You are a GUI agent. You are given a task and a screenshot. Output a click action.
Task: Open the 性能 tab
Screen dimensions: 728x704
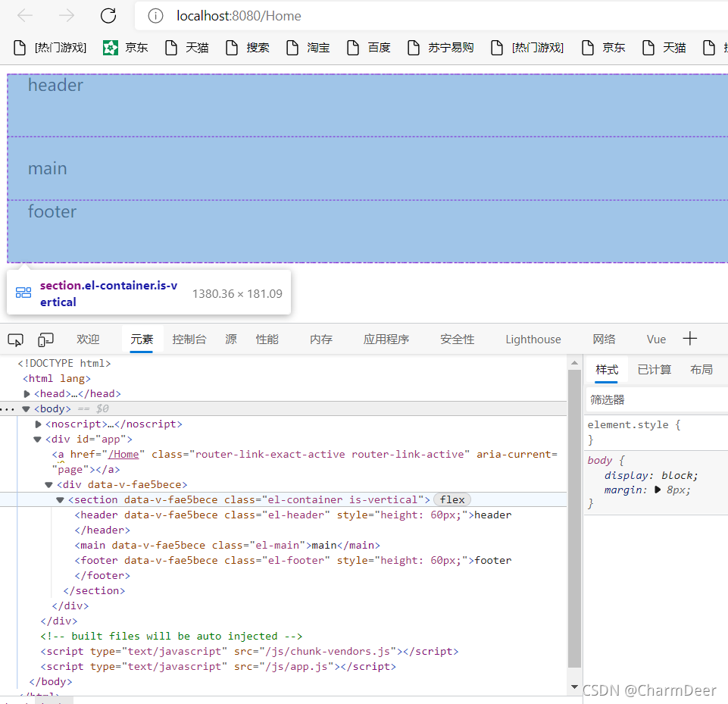click(x=267, y=339)
